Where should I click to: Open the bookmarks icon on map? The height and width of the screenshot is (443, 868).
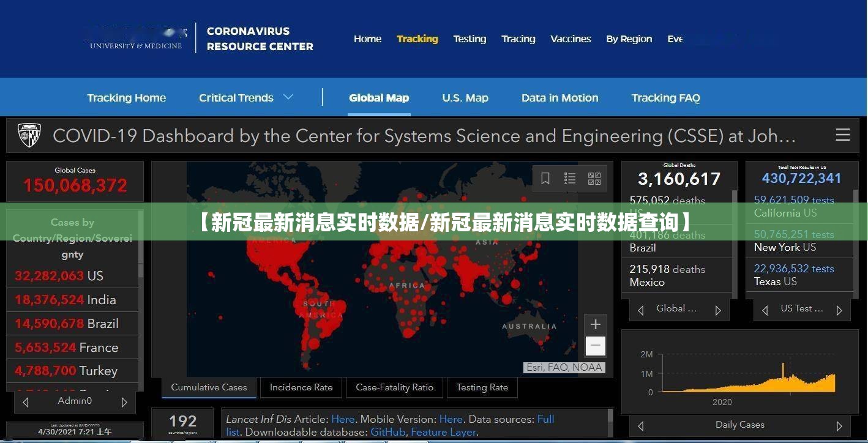545,178
